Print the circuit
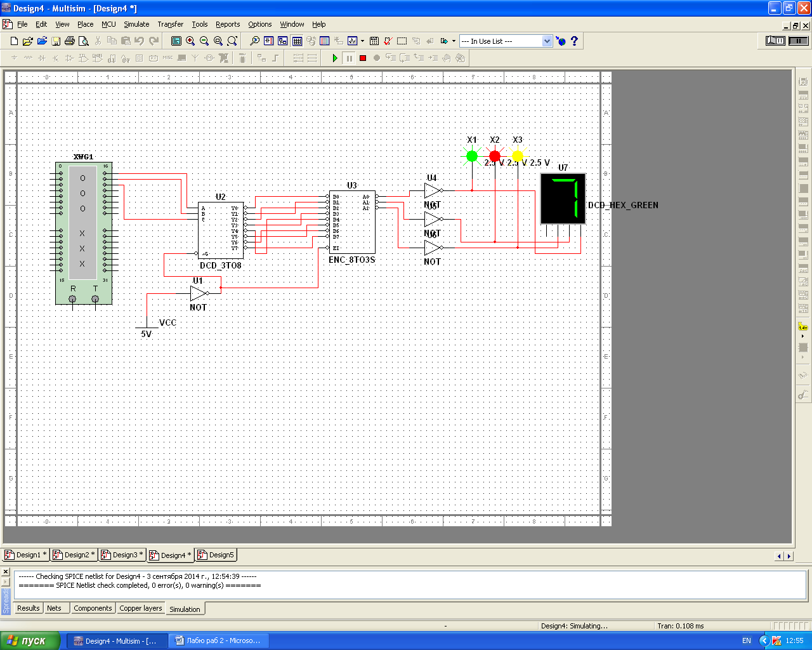The image size is (812, 650). tap(69, 41)
